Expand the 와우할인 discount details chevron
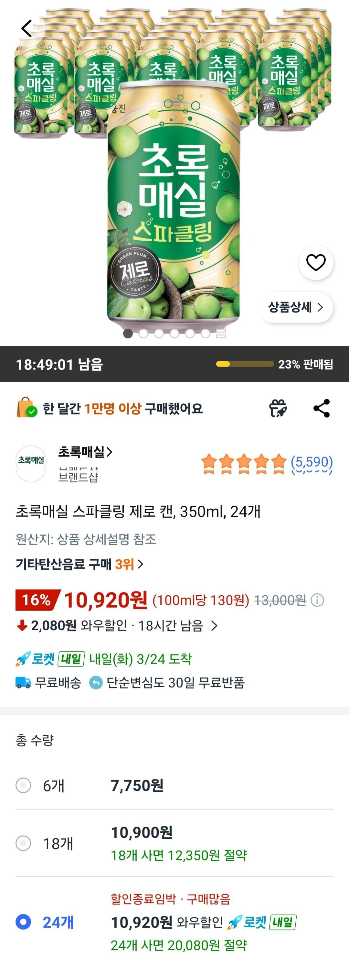Viewport: 349px width, 980px height. click(x=215, y=626)
